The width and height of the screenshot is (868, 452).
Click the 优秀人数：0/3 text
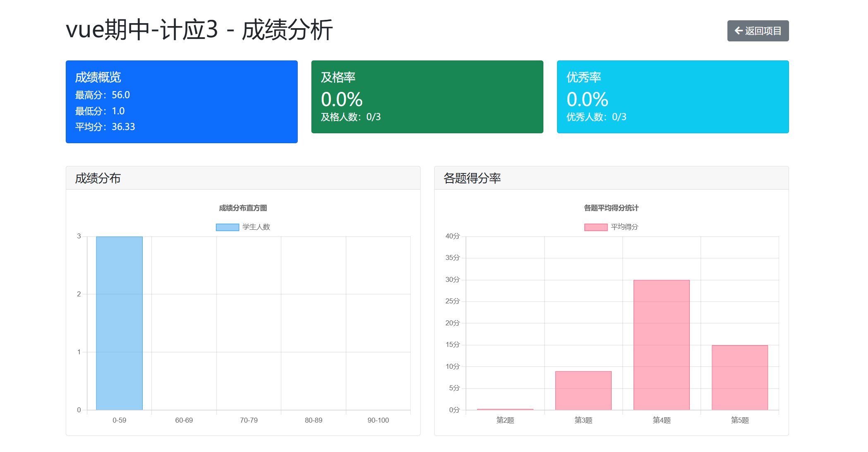coord(596,117)
